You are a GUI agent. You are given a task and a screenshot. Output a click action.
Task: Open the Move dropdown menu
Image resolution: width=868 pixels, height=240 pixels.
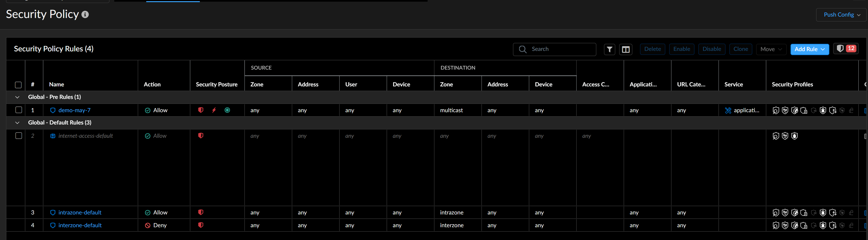771,49
